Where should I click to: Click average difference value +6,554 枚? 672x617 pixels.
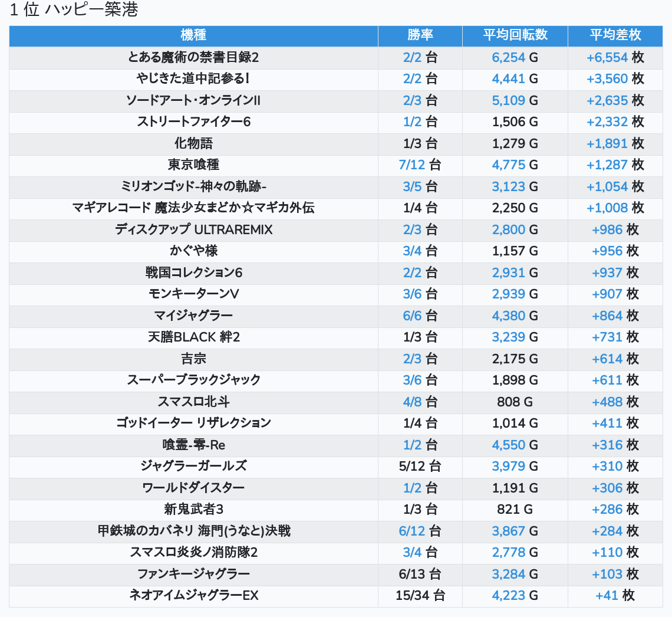pyautogui.click(x=615, y=57)
